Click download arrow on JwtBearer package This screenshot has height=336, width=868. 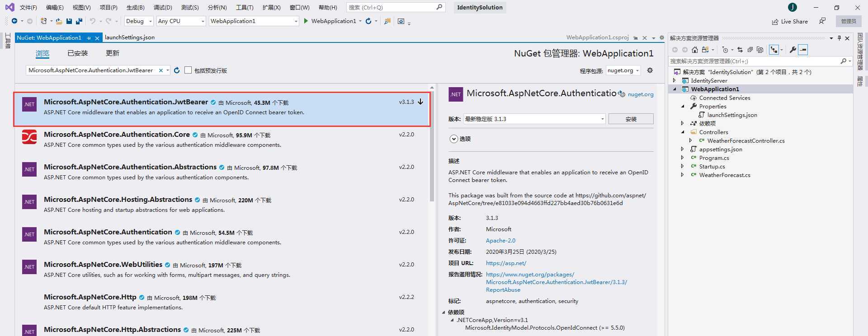(x=420, y=102)
